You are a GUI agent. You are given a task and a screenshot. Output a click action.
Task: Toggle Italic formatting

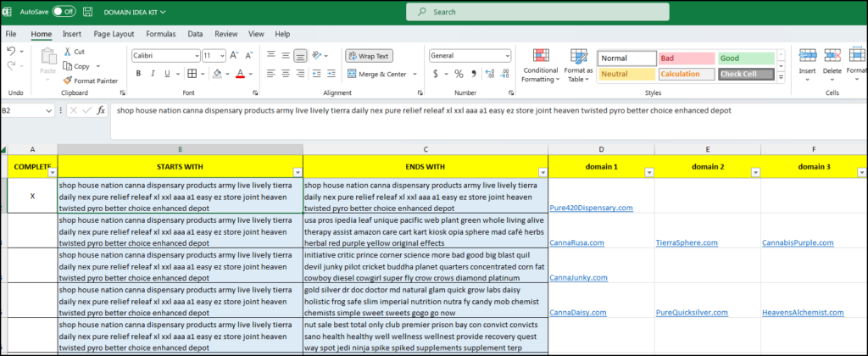(x=154, y=74)
